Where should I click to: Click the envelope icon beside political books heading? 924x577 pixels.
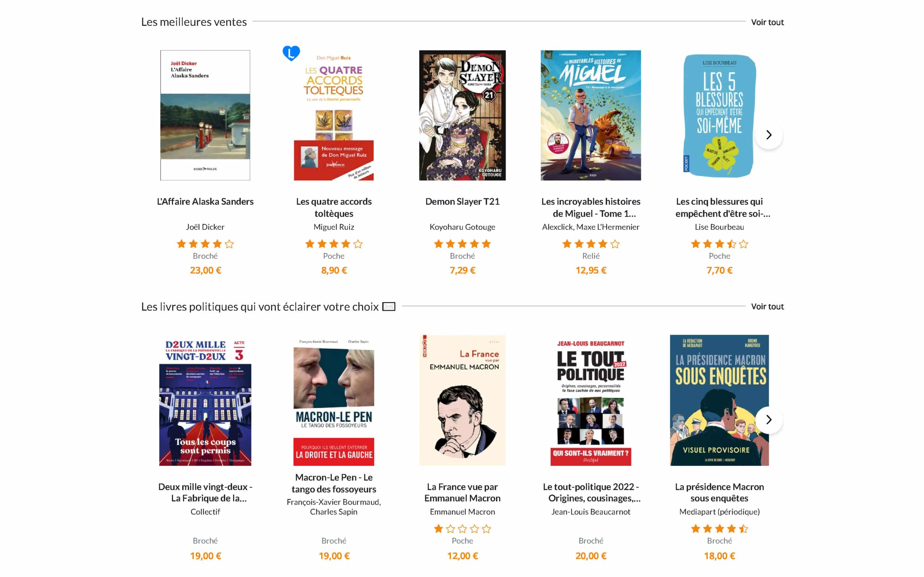coord(389,306)
